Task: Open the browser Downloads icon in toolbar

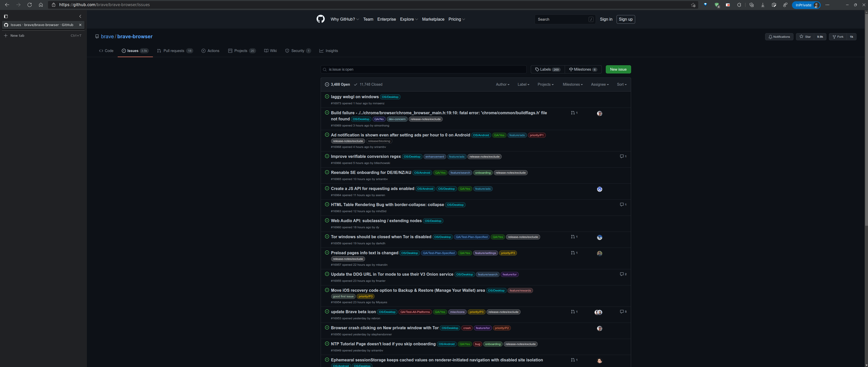Action: click(x=763, y=5)
